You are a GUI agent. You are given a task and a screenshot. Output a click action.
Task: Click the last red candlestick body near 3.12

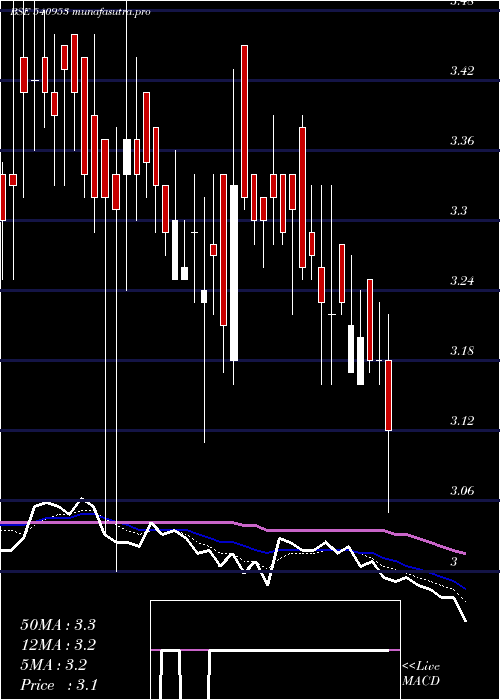click(x=388, y=395)
